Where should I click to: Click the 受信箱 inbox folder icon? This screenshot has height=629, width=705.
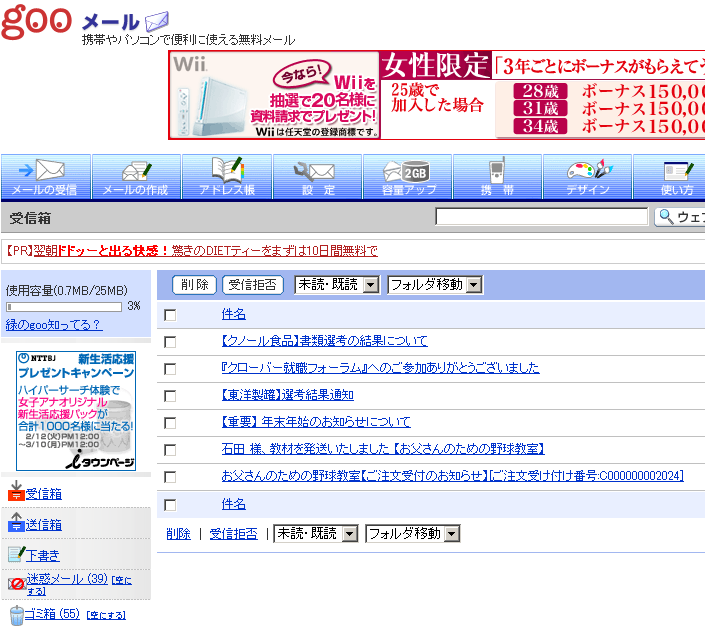tap(16, 491)
